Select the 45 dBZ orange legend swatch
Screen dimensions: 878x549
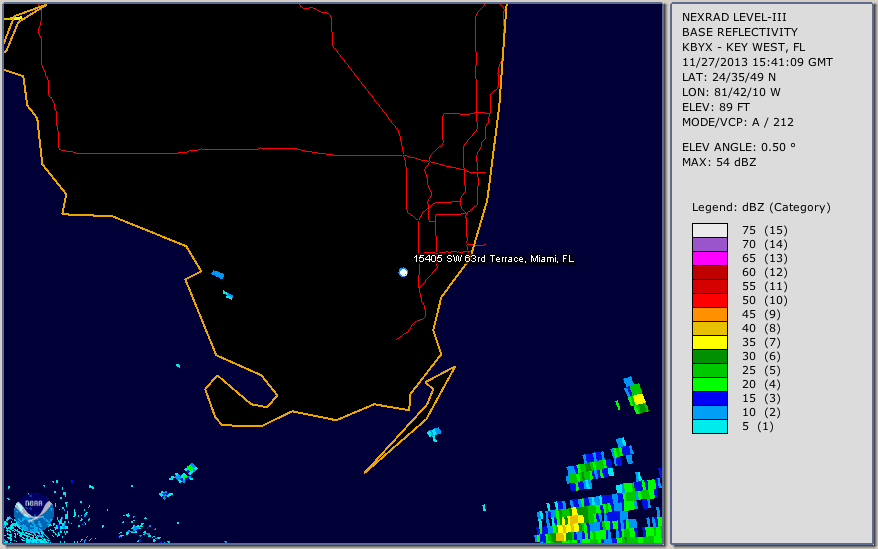pos(709,314)
